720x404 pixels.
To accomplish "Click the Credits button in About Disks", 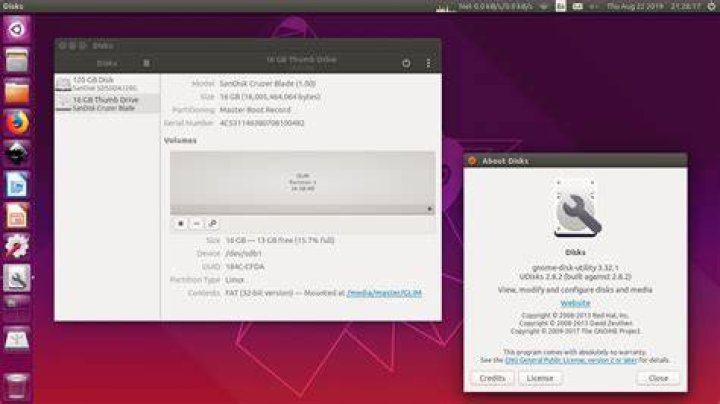I will point(492,378).
